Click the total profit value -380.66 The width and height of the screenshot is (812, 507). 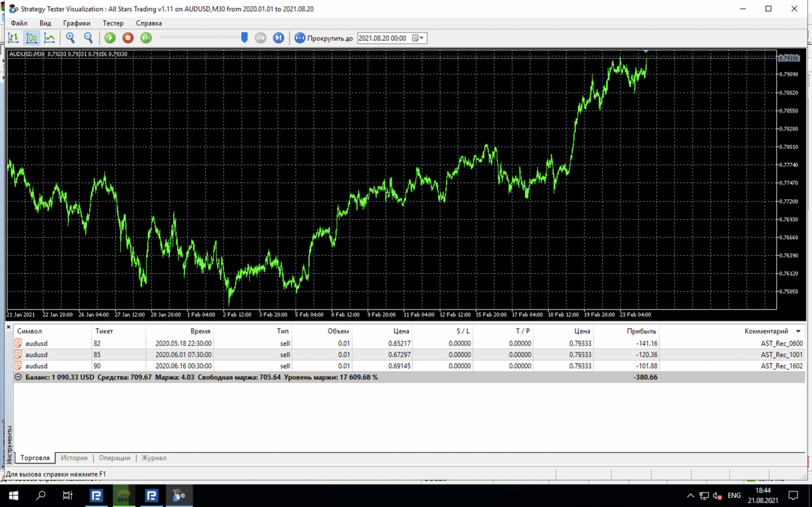[645, 377]
